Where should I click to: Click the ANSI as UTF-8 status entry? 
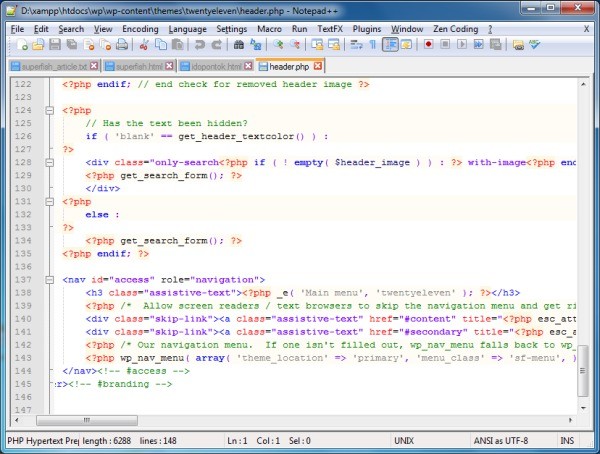(x=501, y=441)
